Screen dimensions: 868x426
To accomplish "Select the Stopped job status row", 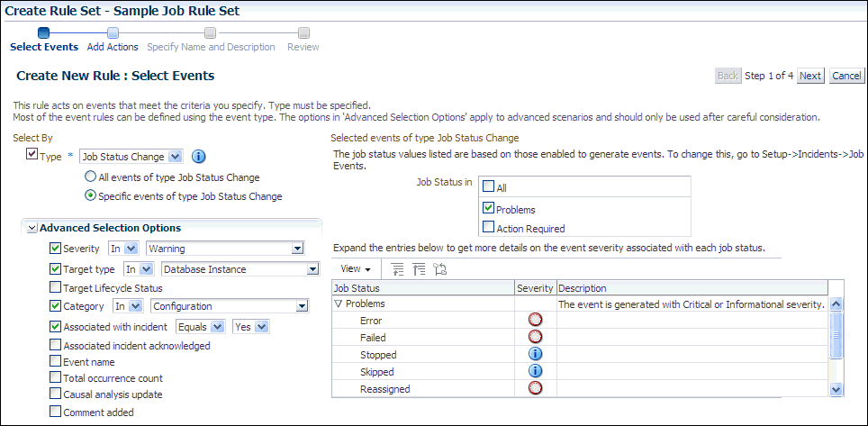I will pyautogui.click(x=581, y=355).
